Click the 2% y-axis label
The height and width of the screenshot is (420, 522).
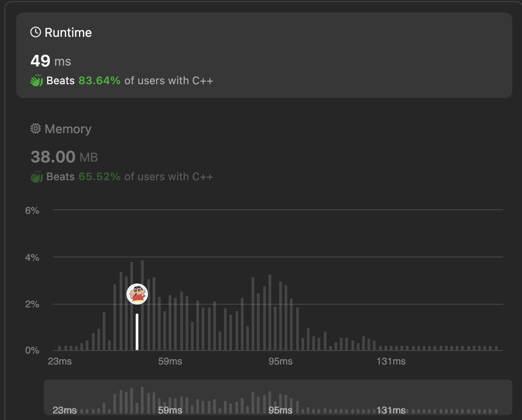(32, 304)
